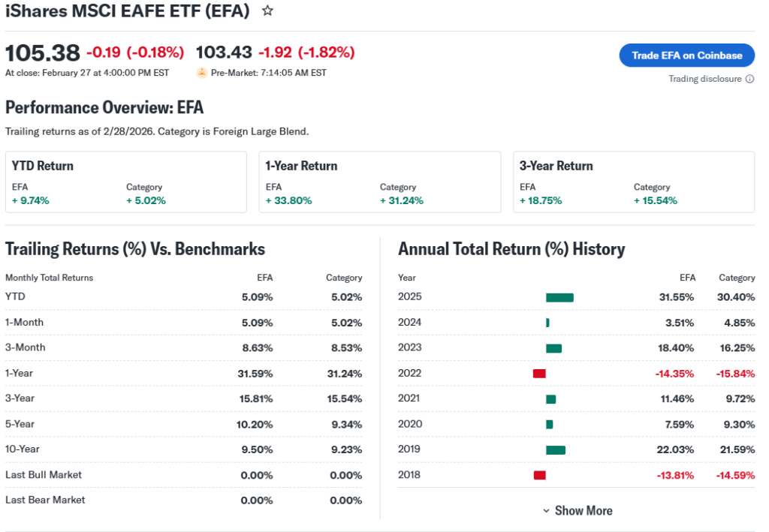Viewport: 769px width, 532px height.
Task: Click the Performance Overview: EFA heading
Action: 104,107
